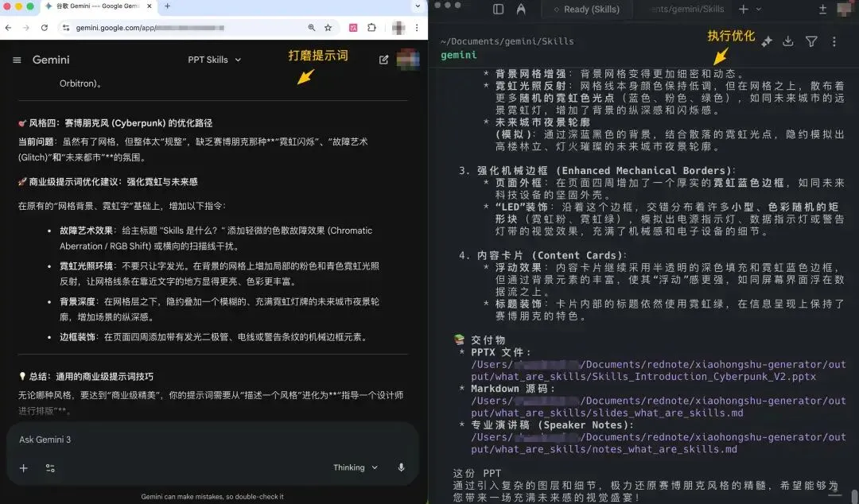Click the bullet '故障艺术效果'
Screen dimensions: 859x504
(x=86, y=230)
